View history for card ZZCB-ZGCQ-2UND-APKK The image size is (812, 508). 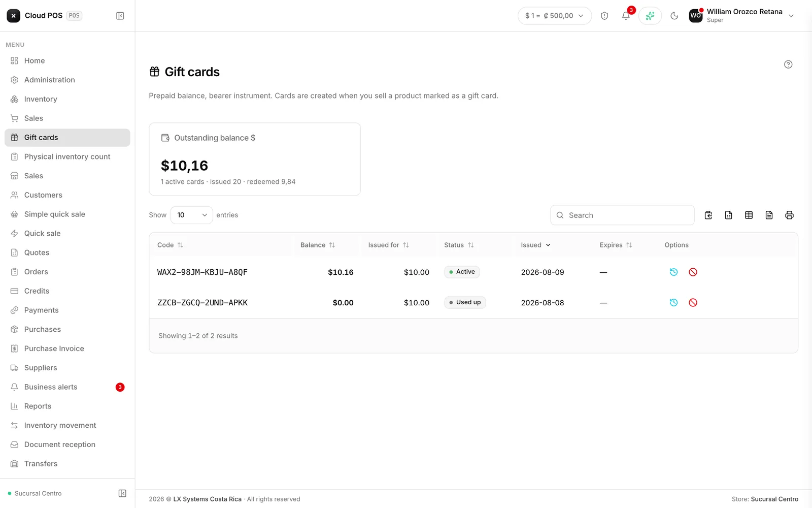tap(674, 303)
